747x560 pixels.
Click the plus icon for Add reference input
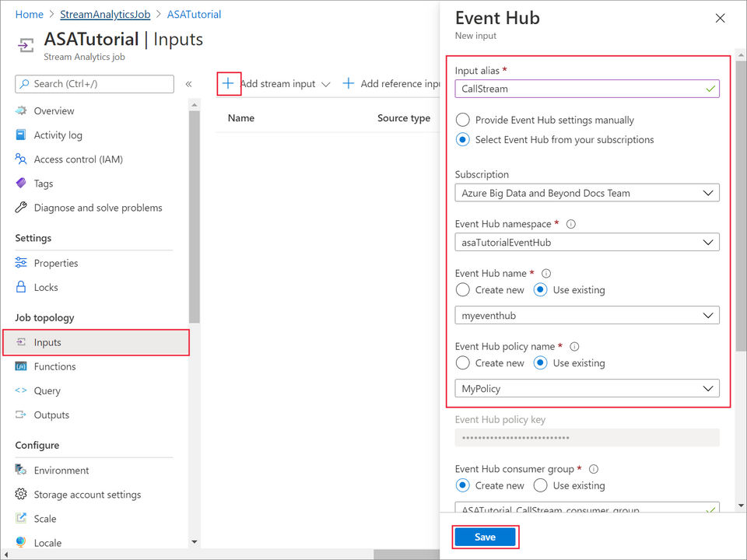point(349,83)
